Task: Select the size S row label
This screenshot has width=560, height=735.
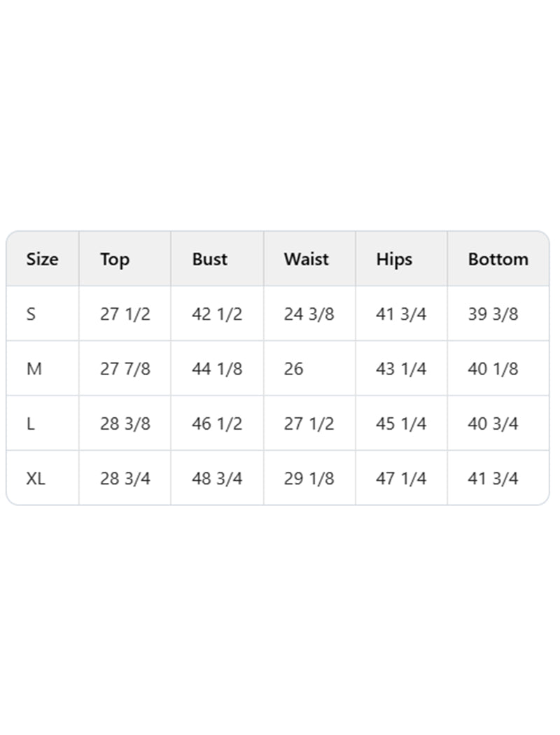Action: [x=31, y=314]
